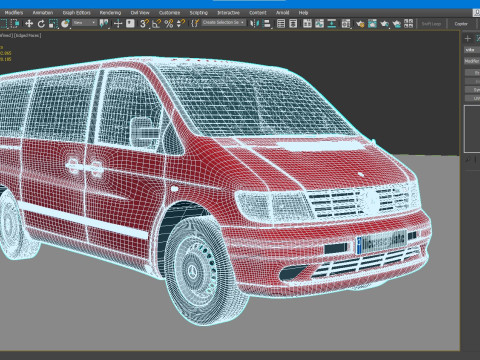Open the Animation menu

tap(43, 13)
